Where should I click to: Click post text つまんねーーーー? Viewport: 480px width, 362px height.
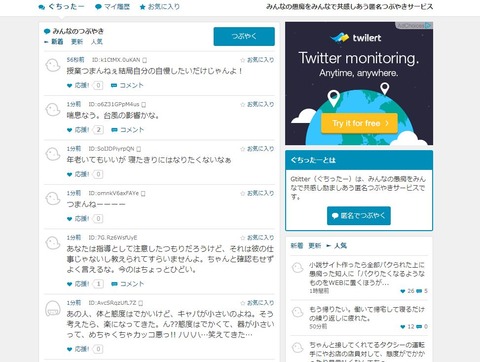(x=96, y=204)
